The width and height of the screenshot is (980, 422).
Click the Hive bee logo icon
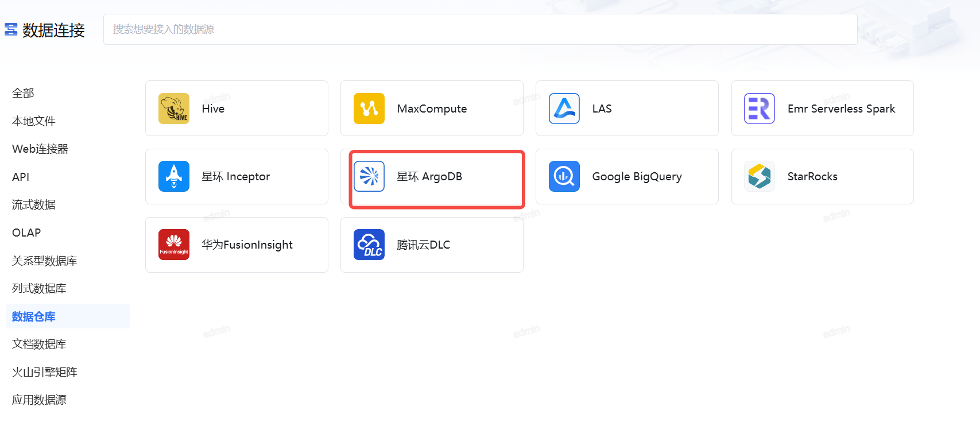(174, 109)
